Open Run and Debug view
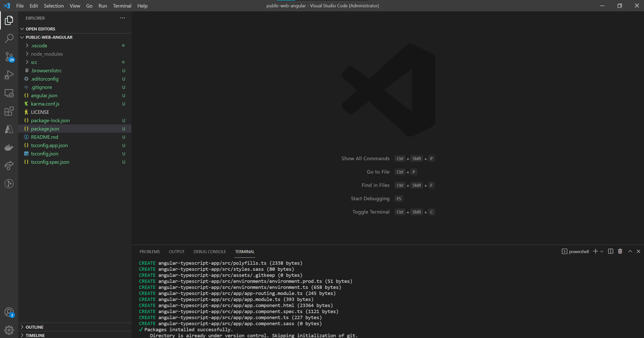Viewport: 644px width, 338px height. pos(9,75)
